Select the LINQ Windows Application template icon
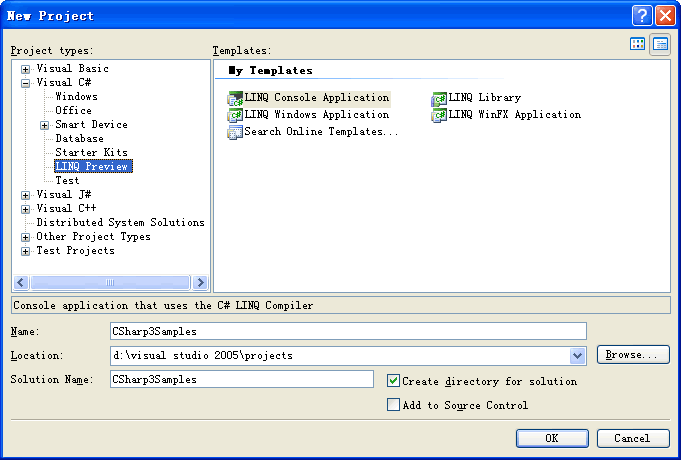Screen dimensions: 681x460 pos(235,115)
